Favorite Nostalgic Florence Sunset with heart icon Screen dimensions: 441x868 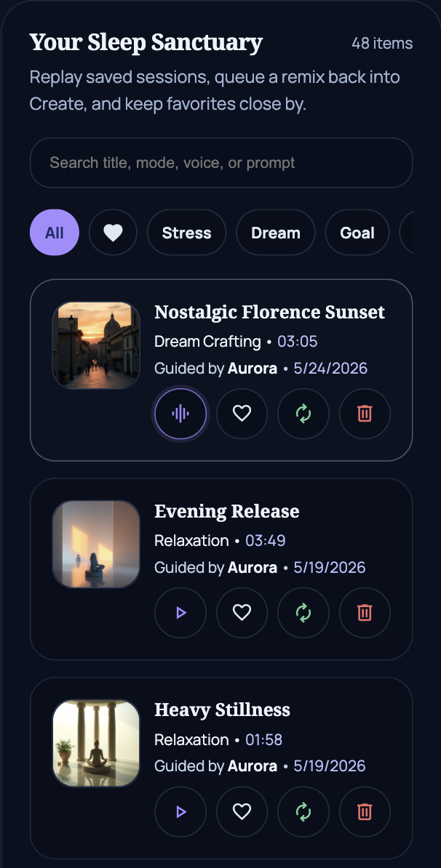point(242,414)
